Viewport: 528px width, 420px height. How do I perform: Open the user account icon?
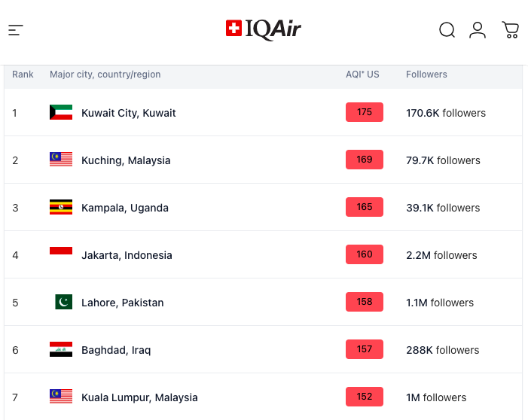coord(478,30)
